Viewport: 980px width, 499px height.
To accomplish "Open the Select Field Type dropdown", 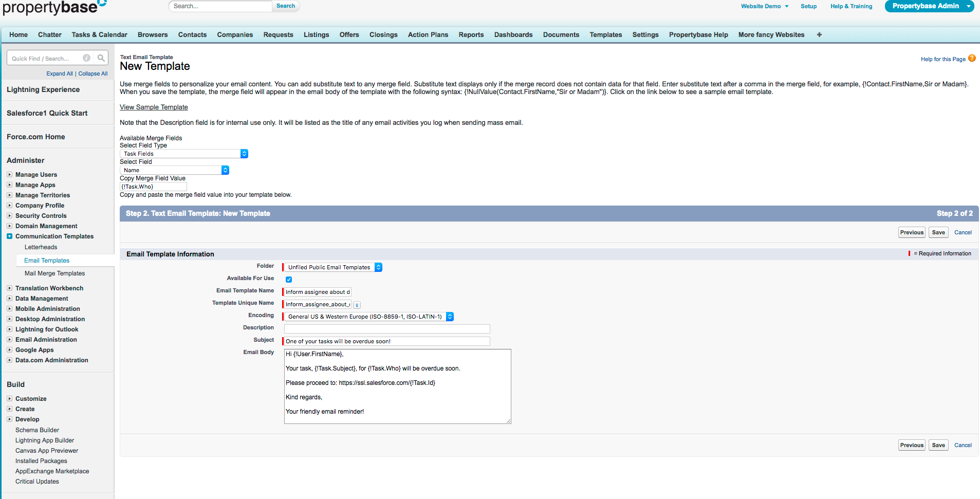I will coord(184,154).
